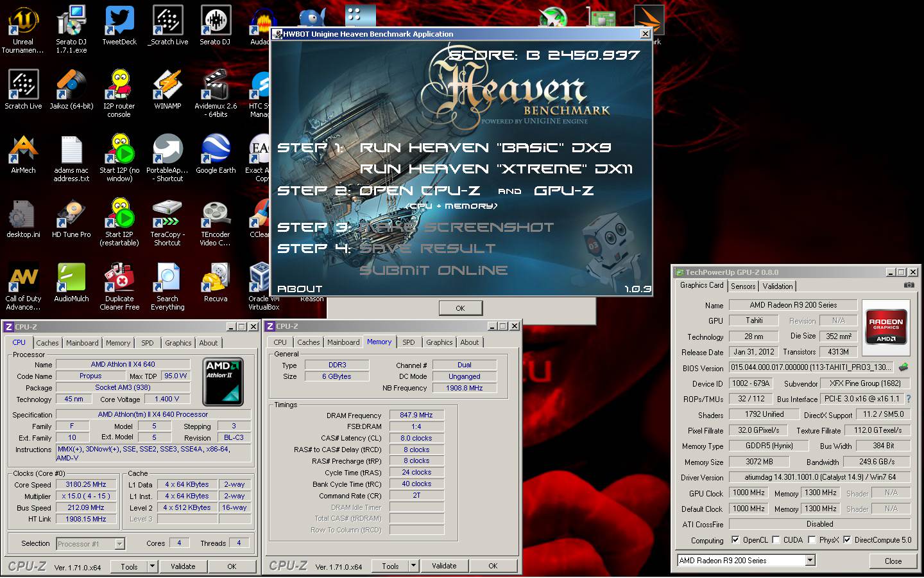The height and width of the screenshot is (578, 924).
Task: Open the Unreal Tournament desktop icon
Action: click(23, 29)
